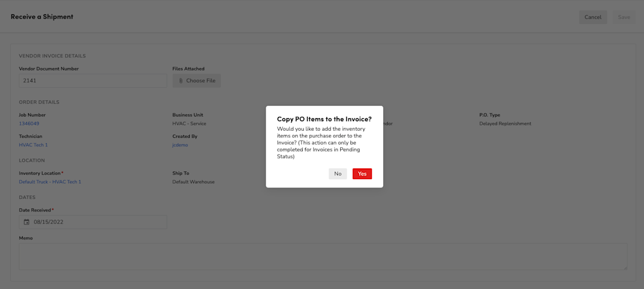Viewport: 644px width, 289px height.
Task: Click the Date Received field showing 08/15/2022
Action: tap(93, 222)
